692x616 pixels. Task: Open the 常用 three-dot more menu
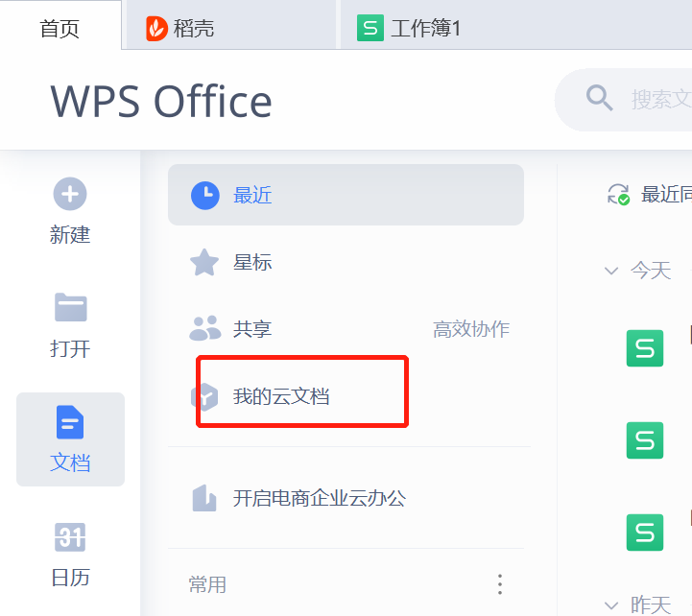(x=500, y=584)
